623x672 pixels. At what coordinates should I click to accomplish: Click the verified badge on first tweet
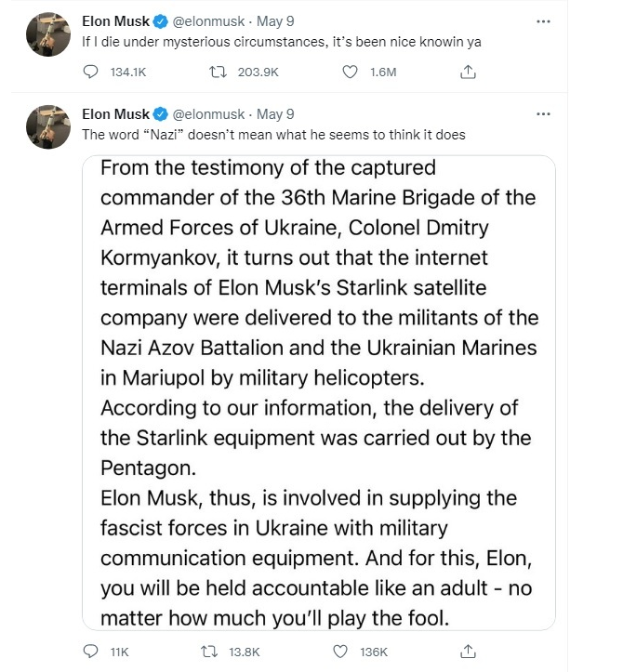[x=160, y=21]
